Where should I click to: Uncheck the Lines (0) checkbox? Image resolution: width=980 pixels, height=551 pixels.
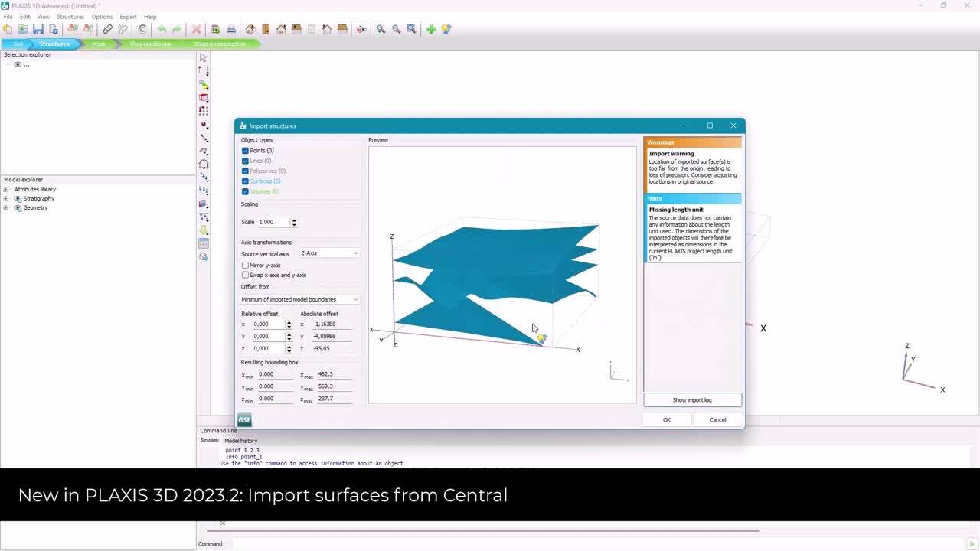(x=245, y=161)
